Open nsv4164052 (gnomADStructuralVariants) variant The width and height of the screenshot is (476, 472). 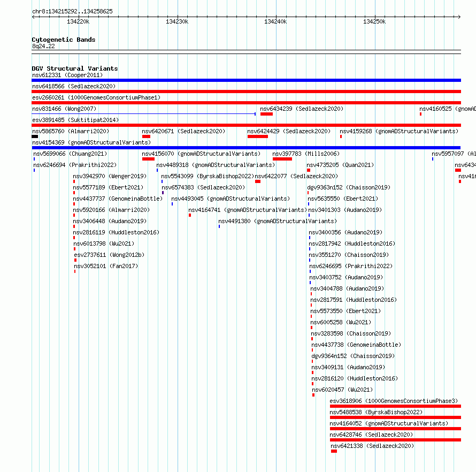pyautogui.click(x=389, y=423)
